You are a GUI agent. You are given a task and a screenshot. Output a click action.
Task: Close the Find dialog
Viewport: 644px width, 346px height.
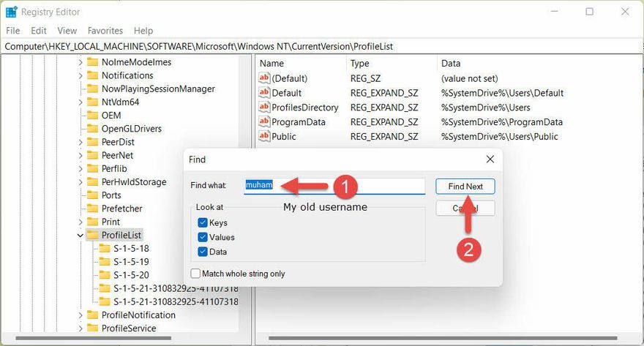(490, 159)
